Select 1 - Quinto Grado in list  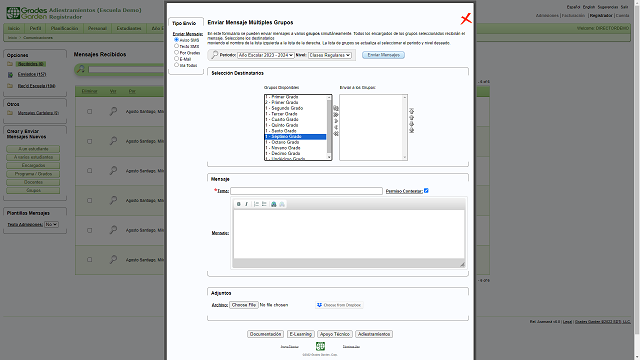pyautogui.click(x=296, y=125)
